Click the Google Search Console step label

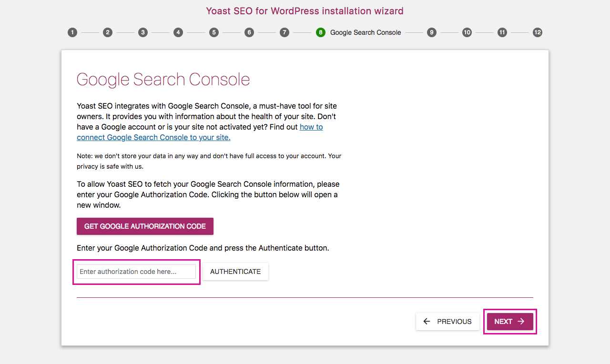(x=366, y=32)
